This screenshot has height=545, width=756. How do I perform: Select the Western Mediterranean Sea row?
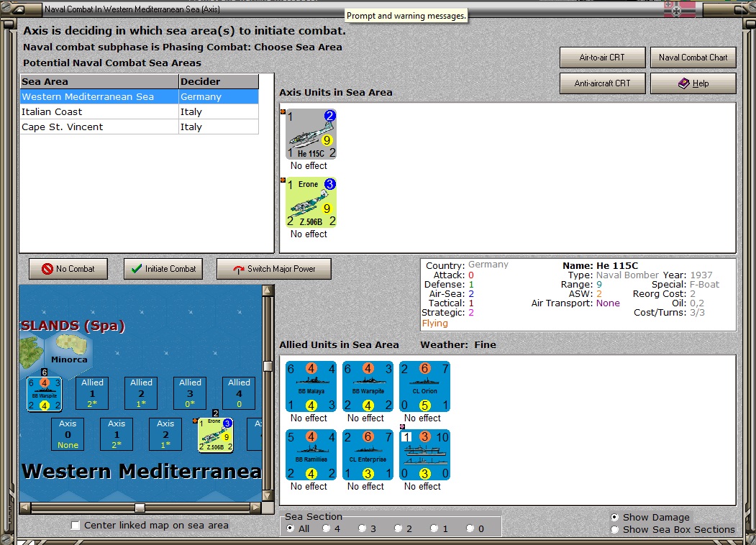click(140, 97)
